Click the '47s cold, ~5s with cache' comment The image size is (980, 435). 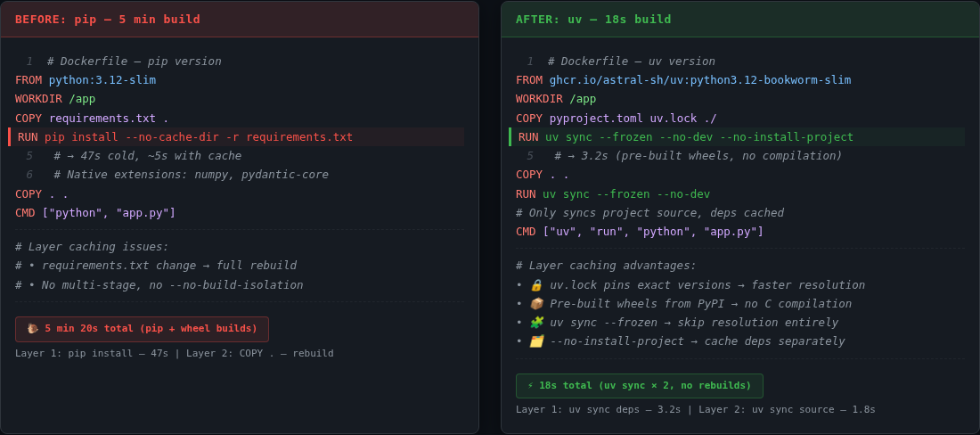[148, 156]
